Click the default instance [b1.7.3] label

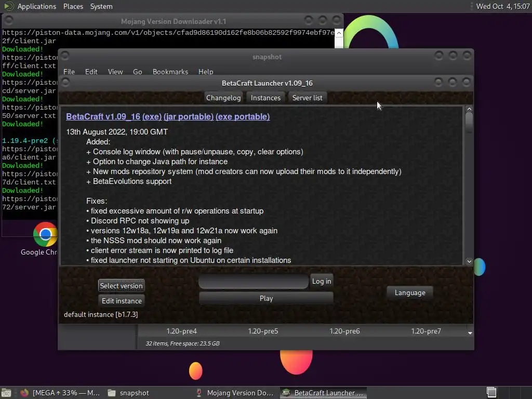(101, 314)
